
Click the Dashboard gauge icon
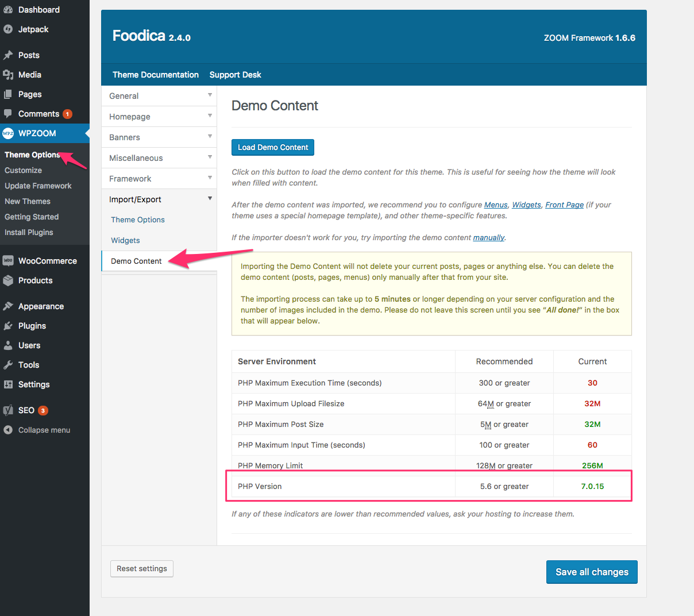[8, 10]
